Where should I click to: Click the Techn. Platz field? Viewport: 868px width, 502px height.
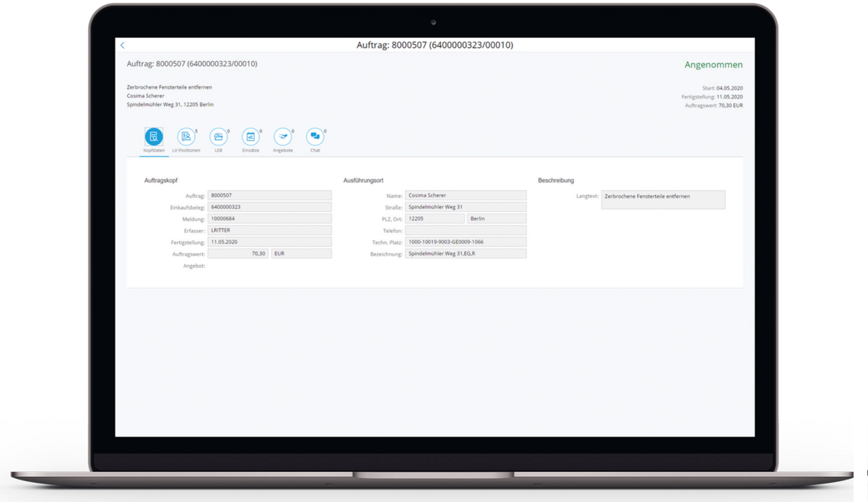pos(465,242)
